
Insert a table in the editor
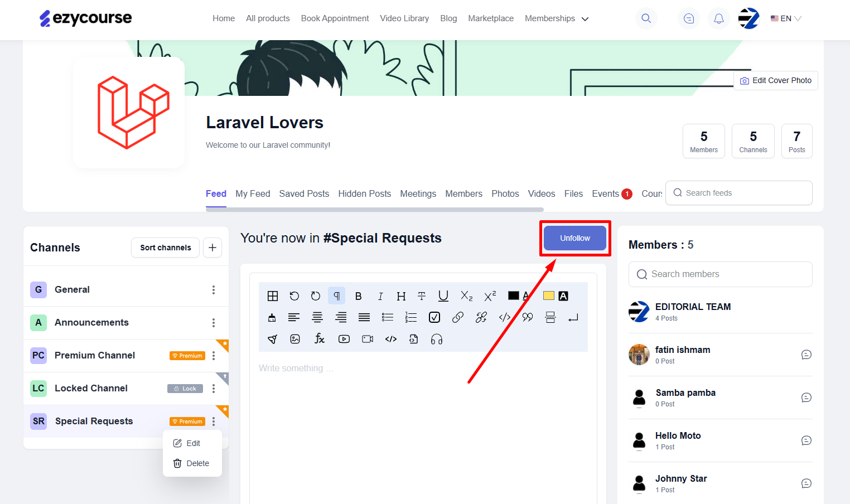coord(273,296)
